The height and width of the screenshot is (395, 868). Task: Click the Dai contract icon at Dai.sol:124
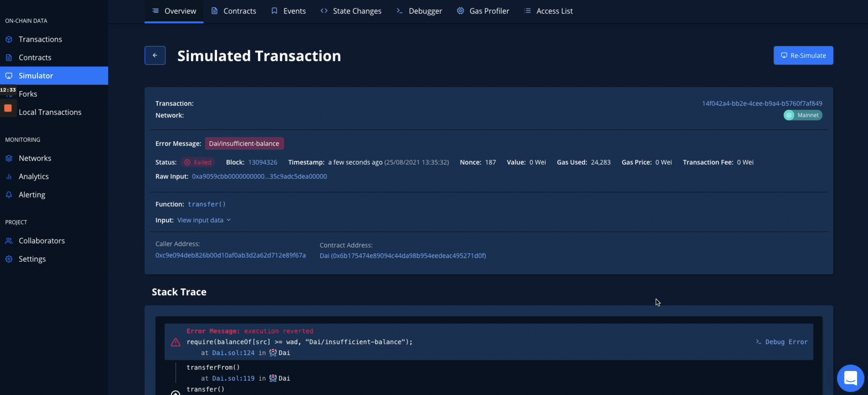[x=273, y=352]
